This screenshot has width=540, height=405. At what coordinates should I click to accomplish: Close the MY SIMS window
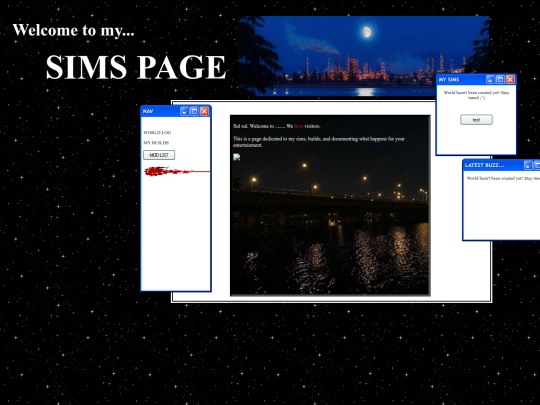point(510,80)
